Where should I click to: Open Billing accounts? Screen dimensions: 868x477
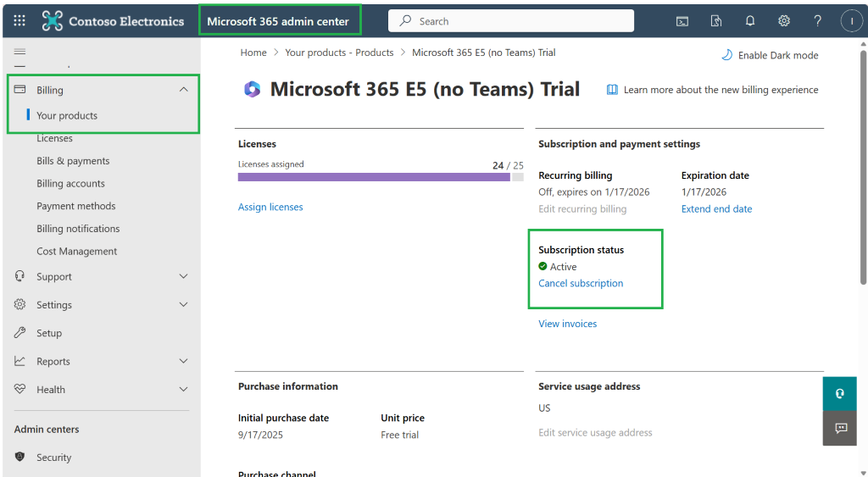pyautogui.click(x=70, y=183)
